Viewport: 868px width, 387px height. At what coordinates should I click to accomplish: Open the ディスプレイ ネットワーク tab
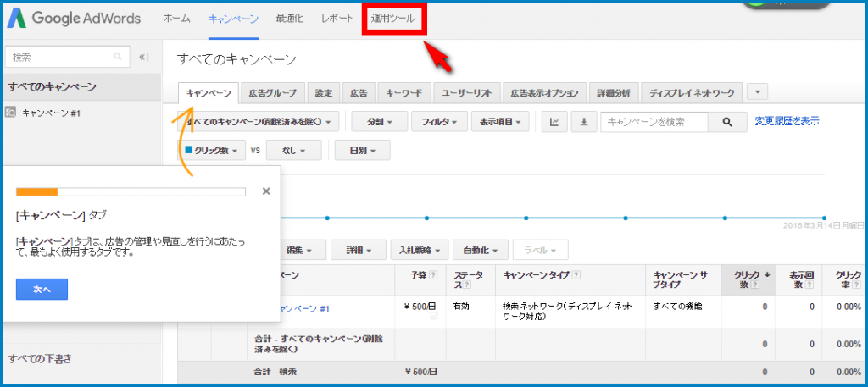click(692, 93)
